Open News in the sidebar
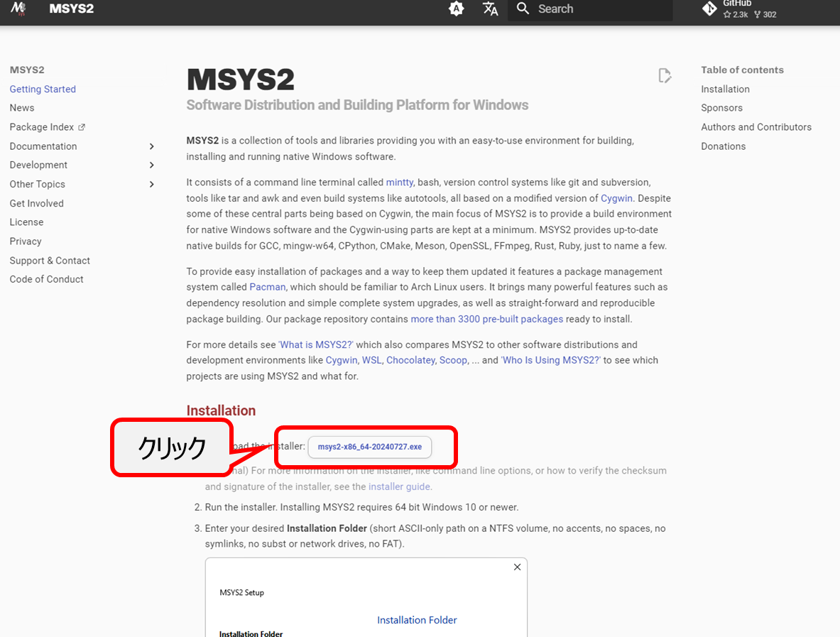This screenshot has width=840, height=637. [22, 108]
